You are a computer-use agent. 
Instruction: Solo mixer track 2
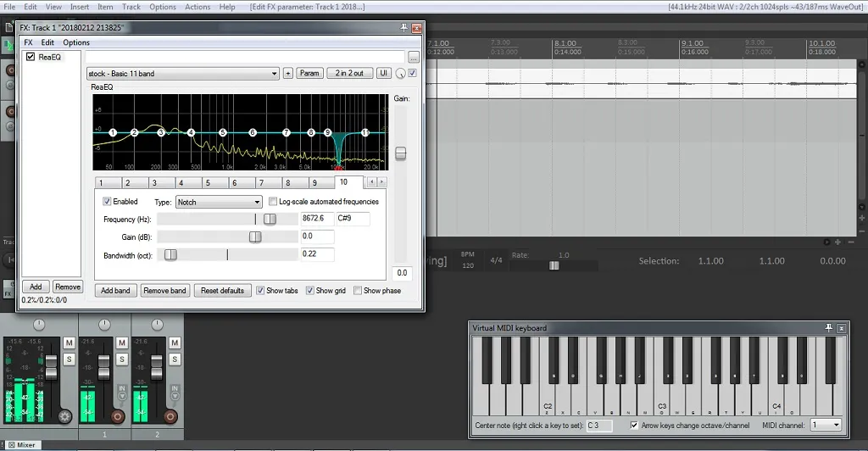(x=175, y=359)
